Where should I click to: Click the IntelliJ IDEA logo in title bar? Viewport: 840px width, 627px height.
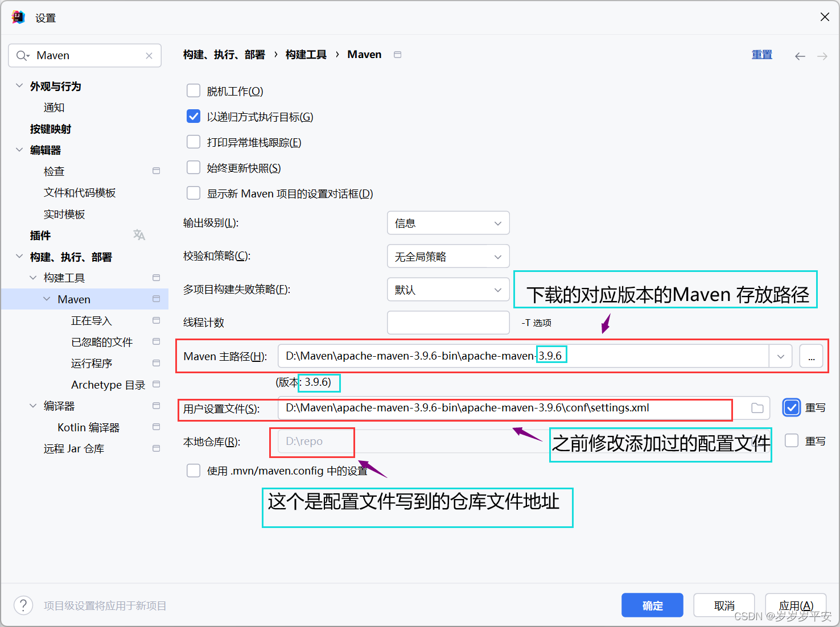pos(18,17)
